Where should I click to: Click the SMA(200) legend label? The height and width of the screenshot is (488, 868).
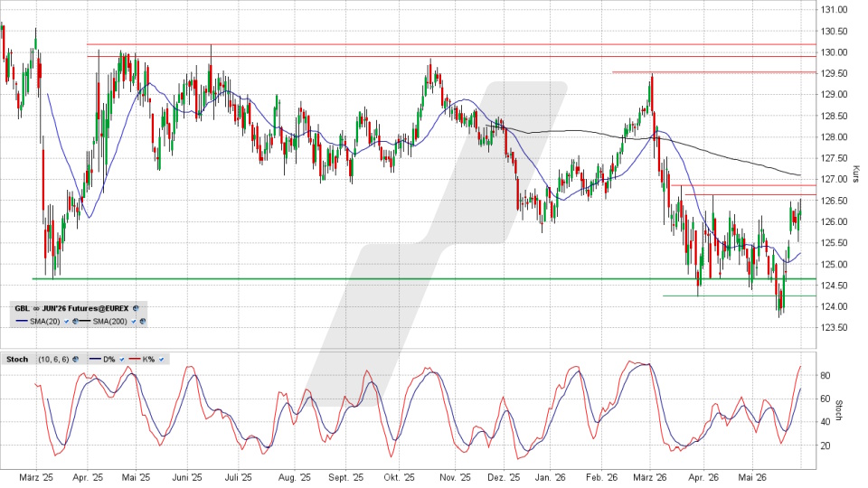coord(109,322)
